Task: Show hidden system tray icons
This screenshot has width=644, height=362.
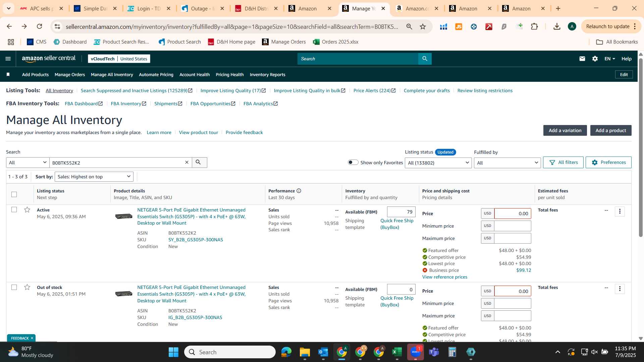Action: pyautogui.click(x=557, y=352)
